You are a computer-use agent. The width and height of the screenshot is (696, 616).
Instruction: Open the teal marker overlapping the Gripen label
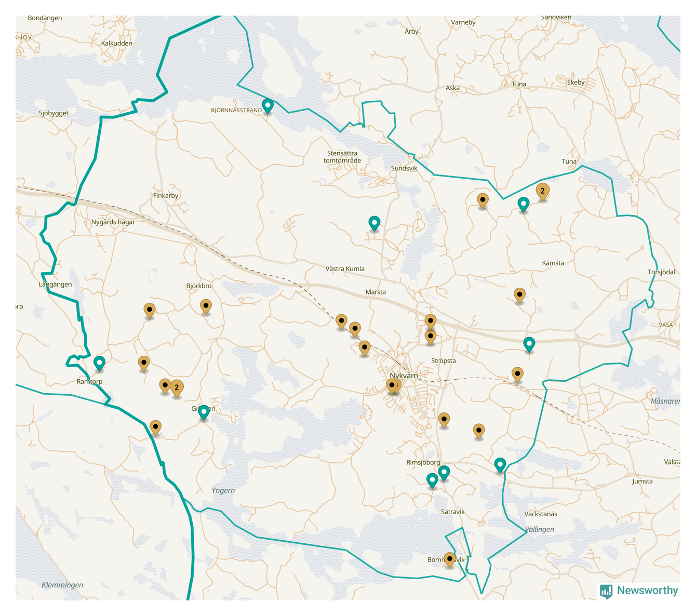pyautogui.click(x=204, y=412)
